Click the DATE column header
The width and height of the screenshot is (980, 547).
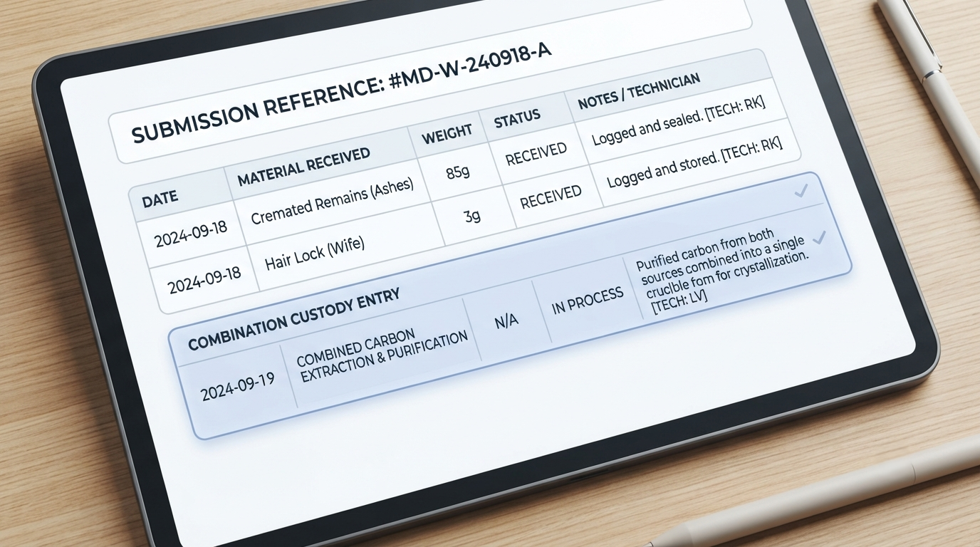click(x=160, y=199)
